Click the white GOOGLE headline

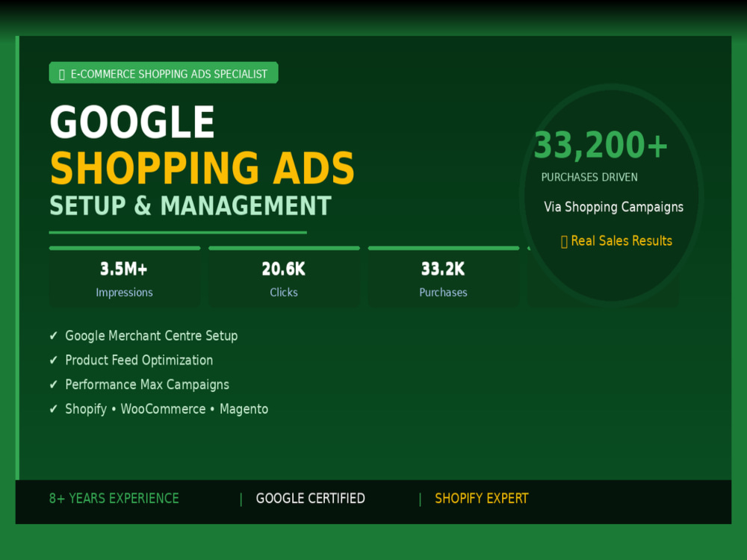132,122
